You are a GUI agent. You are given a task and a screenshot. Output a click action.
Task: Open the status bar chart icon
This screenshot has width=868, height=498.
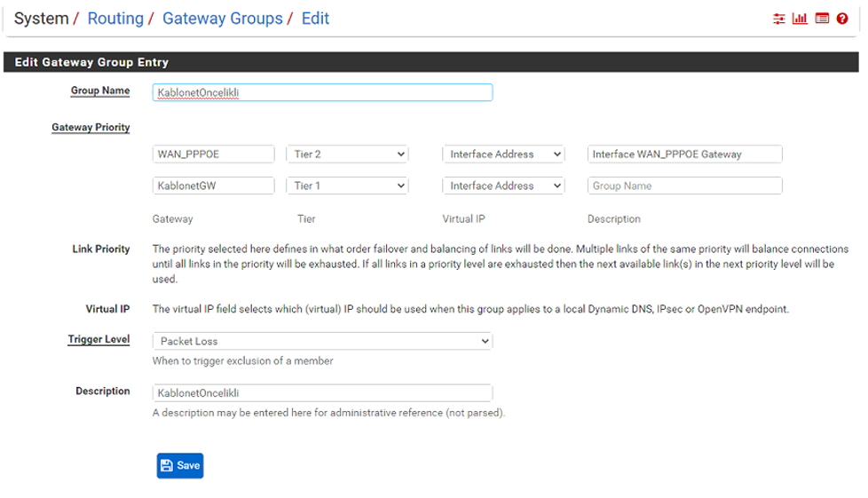point(800,19)
